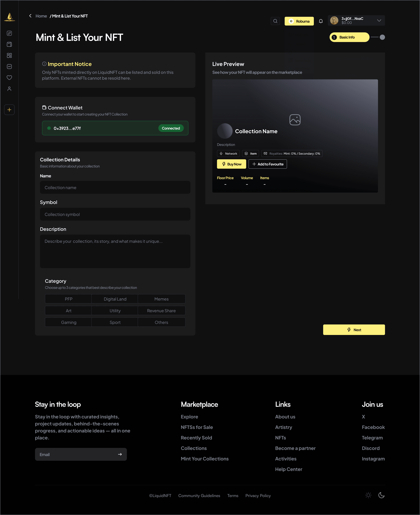
Task: Click the LiquidNFT logo in sidebar
Action: [9, 17]
